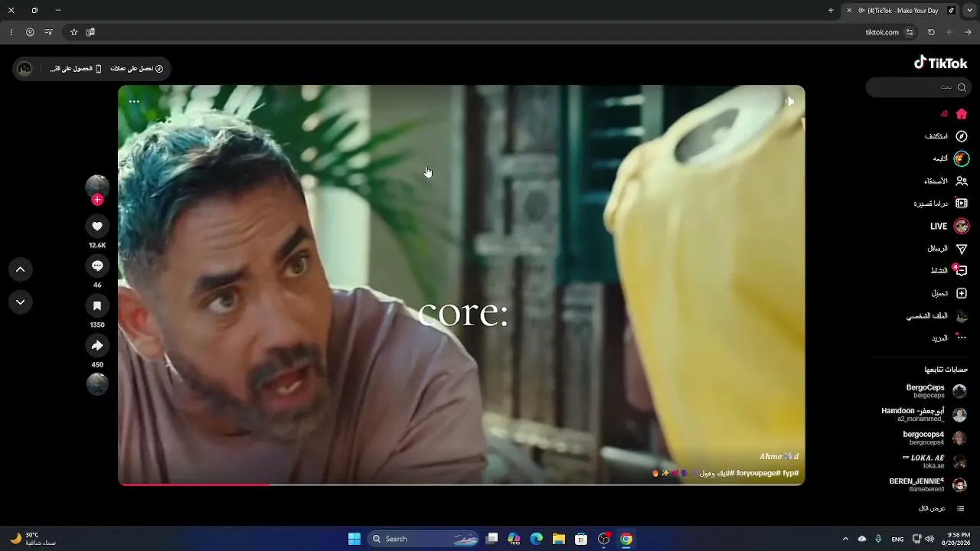Open Upload (تحميل) plus icon
This screenshot has width=980, height=551.
[x=962, y=293]
